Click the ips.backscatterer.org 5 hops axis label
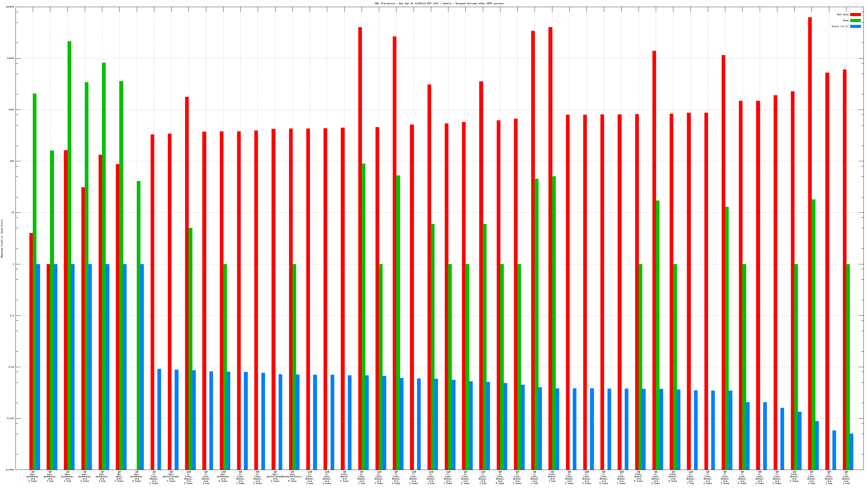Image resolution: width=868 pixels, height=488 pixels. pyautogui.click(x=292, y=476)
